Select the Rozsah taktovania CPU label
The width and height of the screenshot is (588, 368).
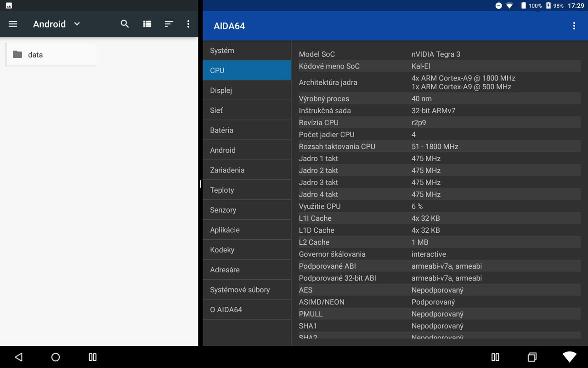coord(337,146)
